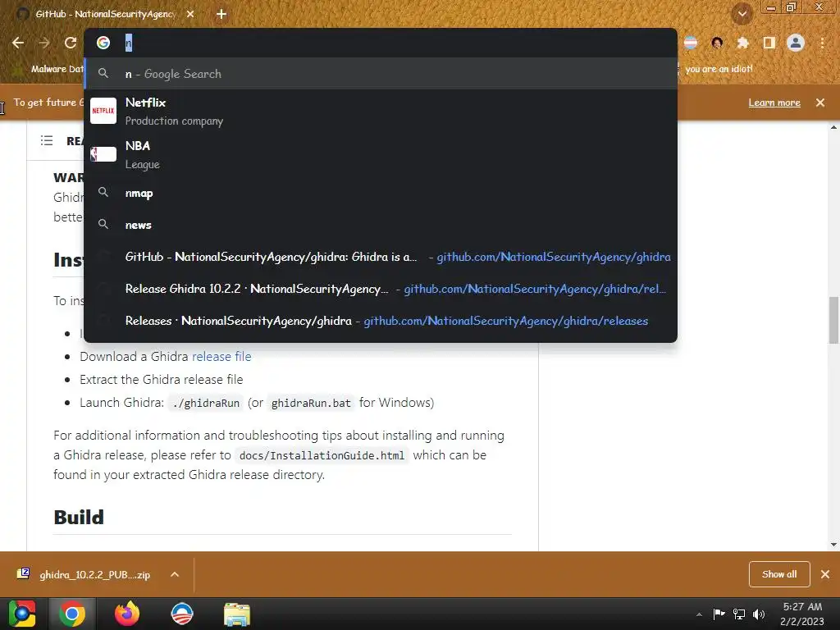Click the forward navigation arrow
The image size is (840, 630).
tap(44, 43)
